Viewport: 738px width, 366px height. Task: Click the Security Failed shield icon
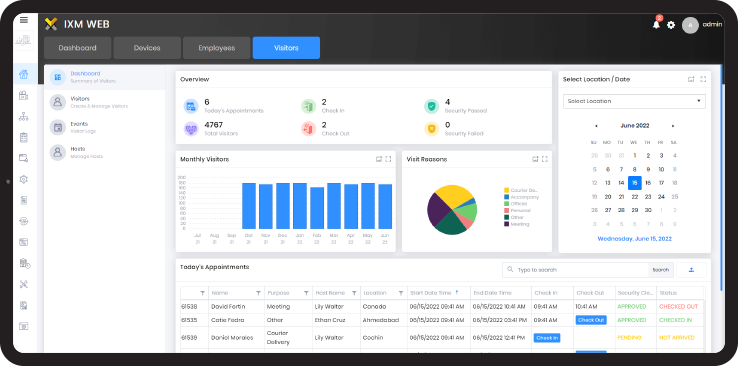tap(432, 128)
